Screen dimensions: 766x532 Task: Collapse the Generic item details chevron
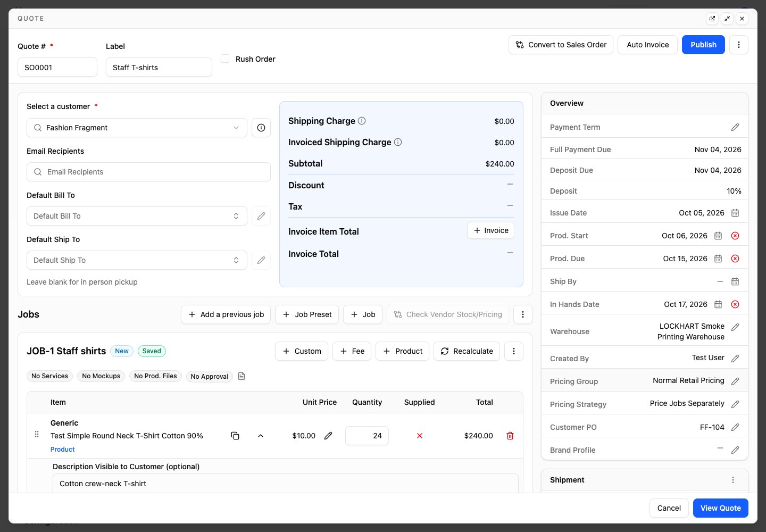(x=261, y=436)
